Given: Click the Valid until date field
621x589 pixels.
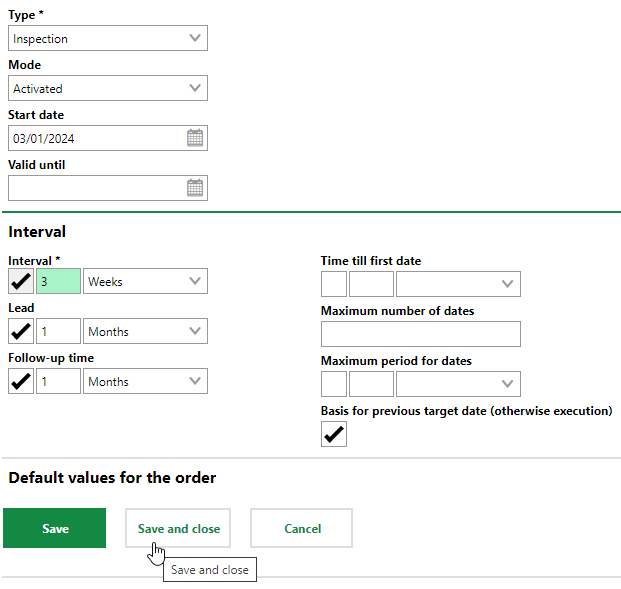Looking at the screenshot, I should 95,188.
